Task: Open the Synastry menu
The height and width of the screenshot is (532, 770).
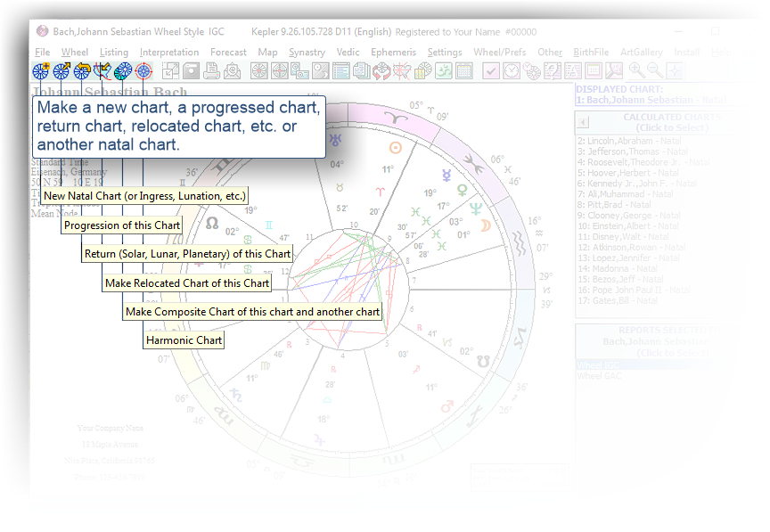Action: (x=307, y=53)
